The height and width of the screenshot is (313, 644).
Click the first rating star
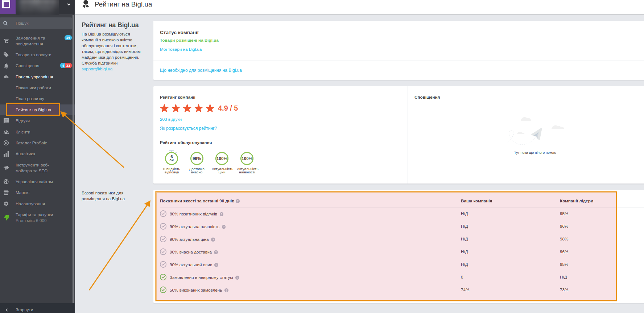(x=164, y=108)
